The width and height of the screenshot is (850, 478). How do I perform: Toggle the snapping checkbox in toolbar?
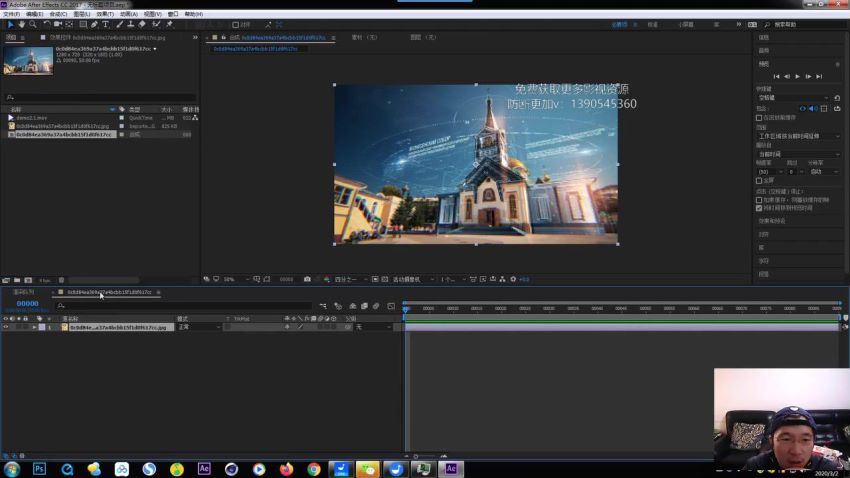click(x=235, y=25)
